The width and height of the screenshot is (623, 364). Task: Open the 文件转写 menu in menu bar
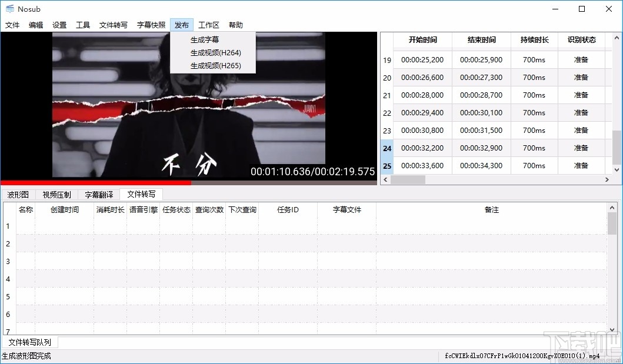click(113, 25)
